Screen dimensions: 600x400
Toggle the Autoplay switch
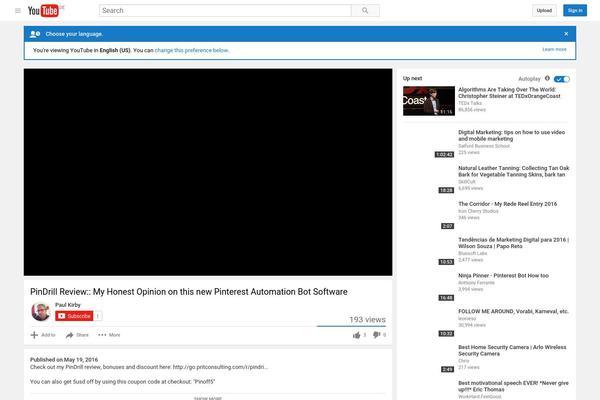click(x=562, y=79)
